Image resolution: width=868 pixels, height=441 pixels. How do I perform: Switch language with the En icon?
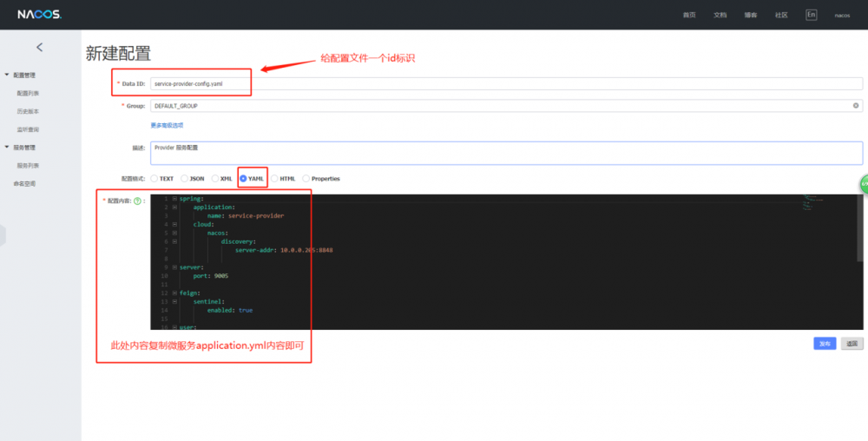coord(811,15)
